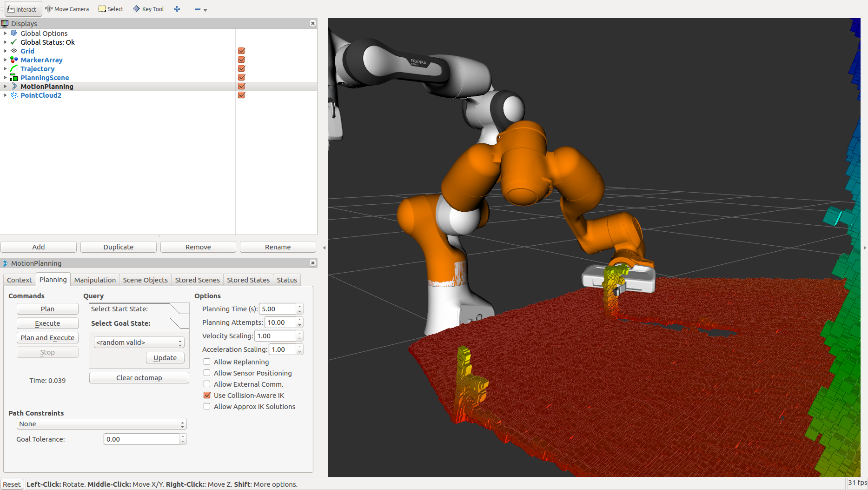
Task: Disable Use Collision-Aware IK
Action: tap(207, 395)
